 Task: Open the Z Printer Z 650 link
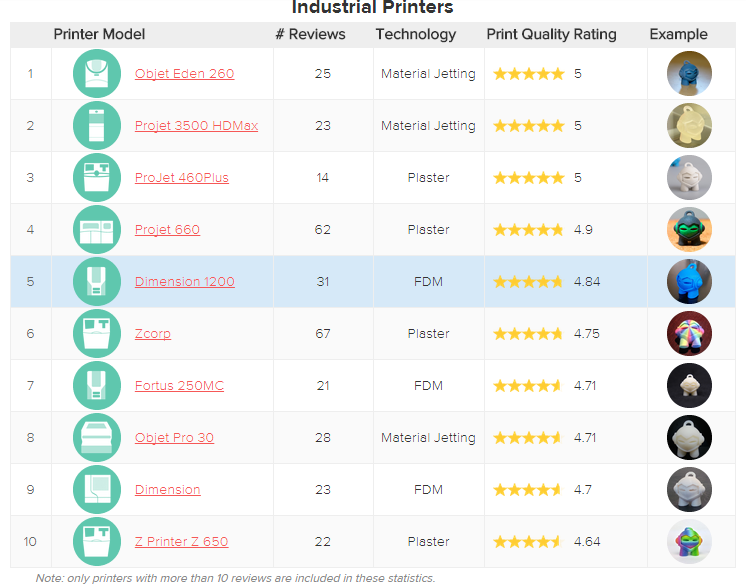182,542
